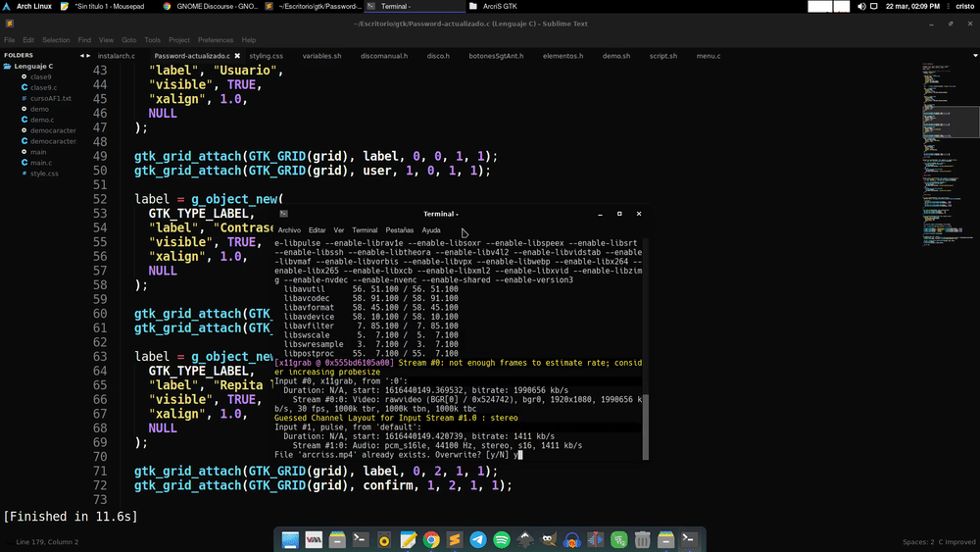Screen dimensions: 980x552
Task: Open the Trash in the dock
Action: click(x=642, y=539)
